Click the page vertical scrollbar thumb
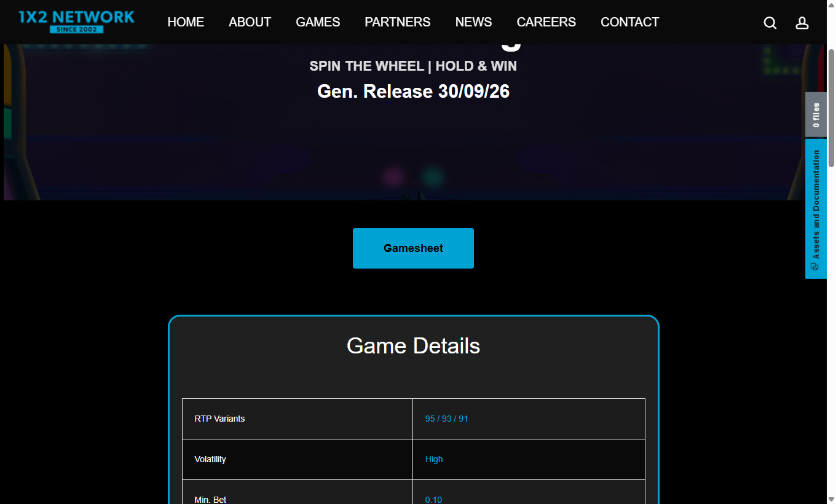Image resolution: width=836 pixels, height=504 pixels. click(x=831, y=108)
